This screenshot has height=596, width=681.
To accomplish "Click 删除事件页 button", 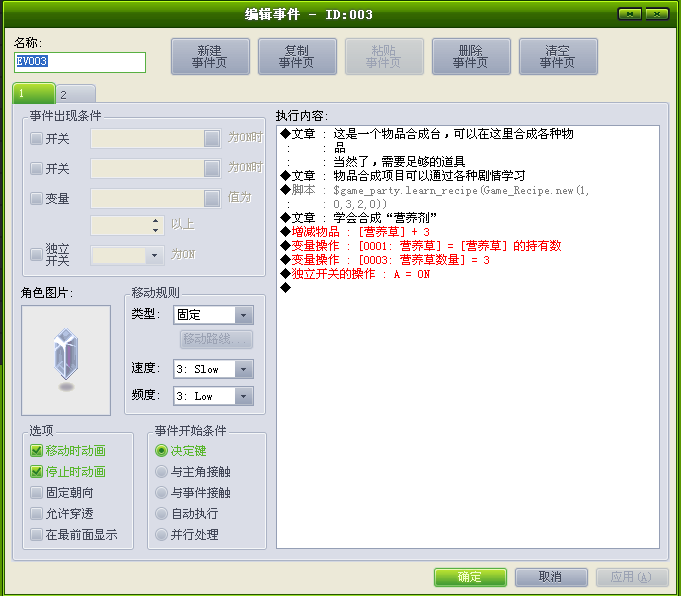I will 471,56.
